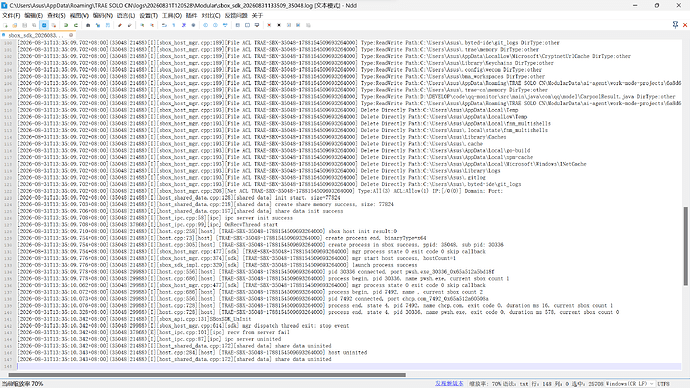Close the sbox_sdk log tab
Screen dimensions: 690x388
(71, 35)
